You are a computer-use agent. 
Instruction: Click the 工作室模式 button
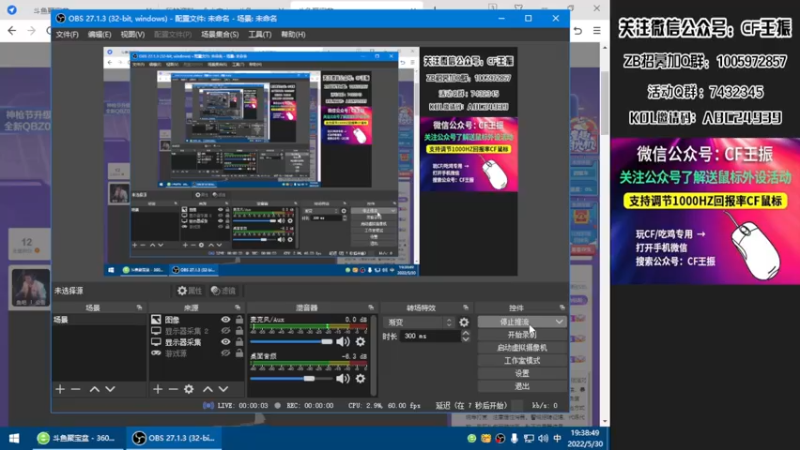522,361
